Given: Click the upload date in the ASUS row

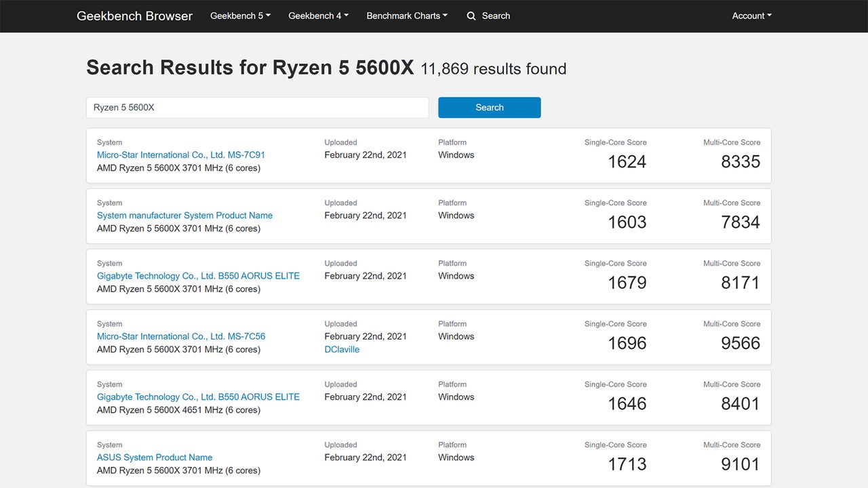Looking at the screenshot, I should coord(366,457).
